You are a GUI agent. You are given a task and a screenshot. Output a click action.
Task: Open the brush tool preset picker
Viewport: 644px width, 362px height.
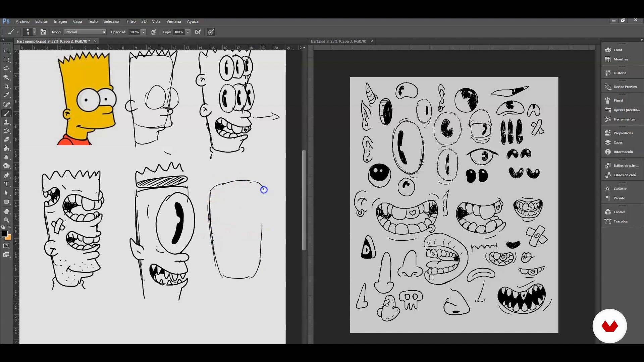pos(13,32)
